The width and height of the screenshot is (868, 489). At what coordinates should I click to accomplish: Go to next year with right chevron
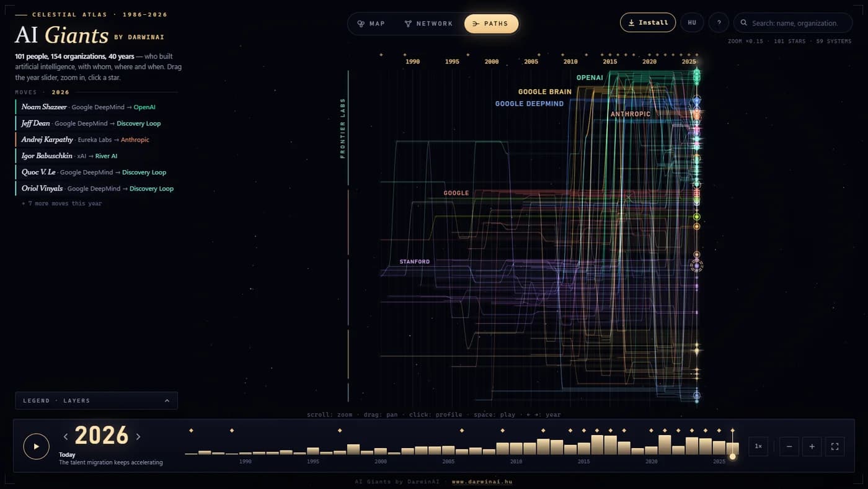click(x=138, y=436)
